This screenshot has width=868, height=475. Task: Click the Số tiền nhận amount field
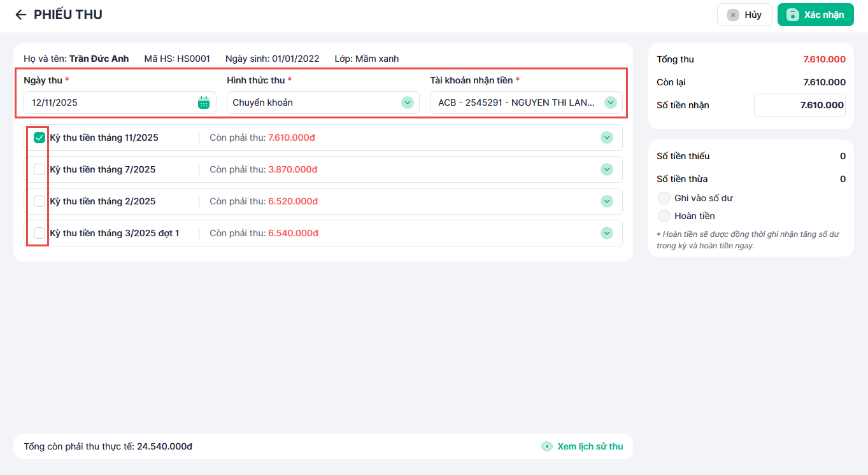pyautogui.click(x=799, y=105)
